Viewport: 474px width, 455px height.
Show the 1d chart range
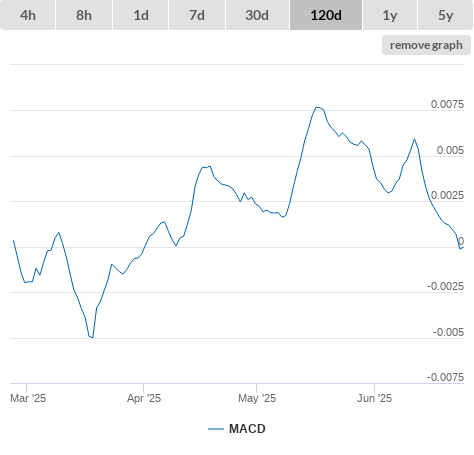pos(141,15)
